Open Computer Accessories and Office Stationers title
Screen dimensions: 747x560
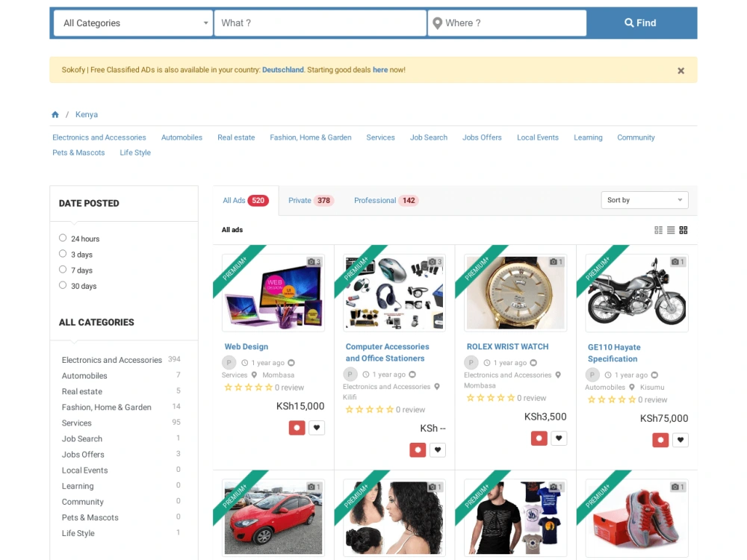(387, 352)
